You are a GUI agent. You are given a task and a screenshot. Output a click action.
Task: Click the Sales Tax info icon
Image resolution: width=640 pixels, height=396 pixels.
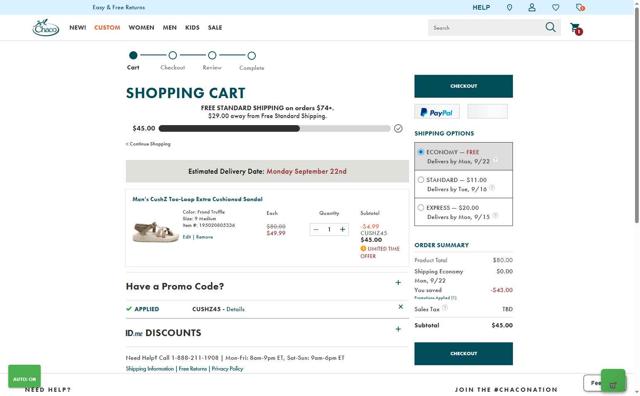click(x=444, y=308)
